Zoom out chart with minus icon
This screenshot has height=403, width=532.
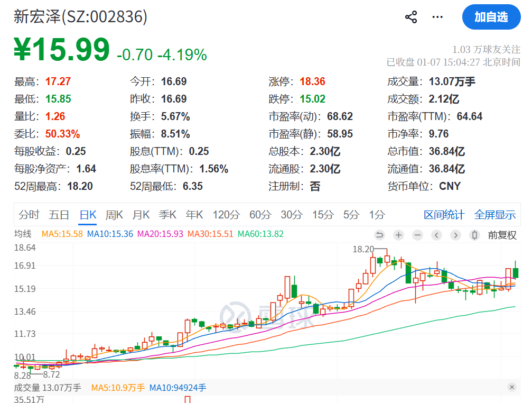[418, 235]
